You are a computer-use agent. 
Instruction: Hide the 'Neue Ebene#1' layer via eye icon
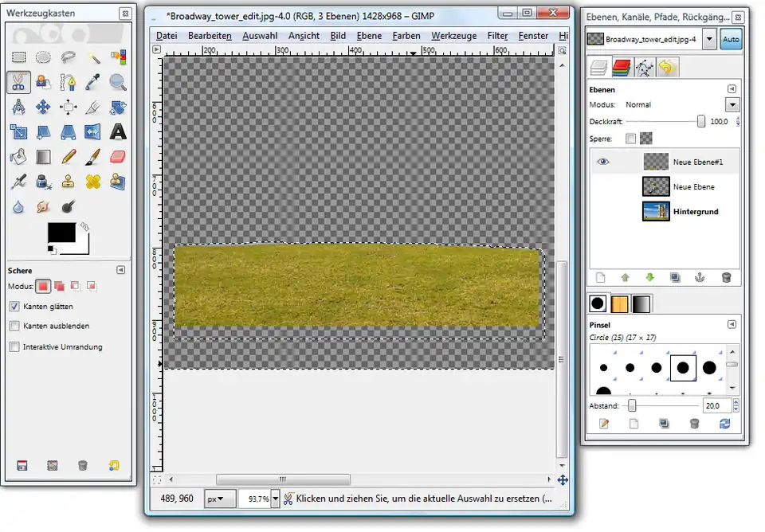603,162
